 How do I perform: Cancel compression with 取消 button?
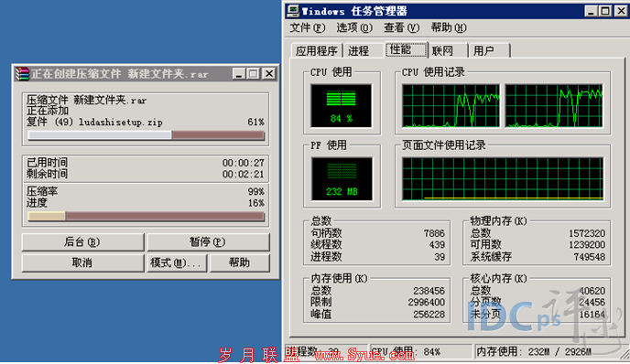tap(82, 262)
